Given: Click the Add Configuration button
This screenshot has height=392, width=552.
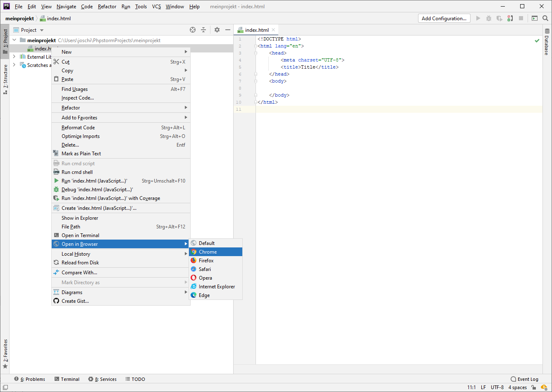Looking at the screenshot, I should (444, 18).
